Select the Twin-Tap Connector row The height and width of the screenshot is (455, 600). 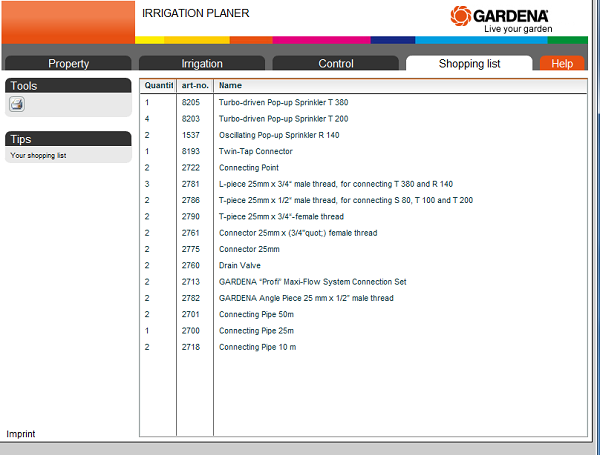pyautogui.click(x=363, y=151)
